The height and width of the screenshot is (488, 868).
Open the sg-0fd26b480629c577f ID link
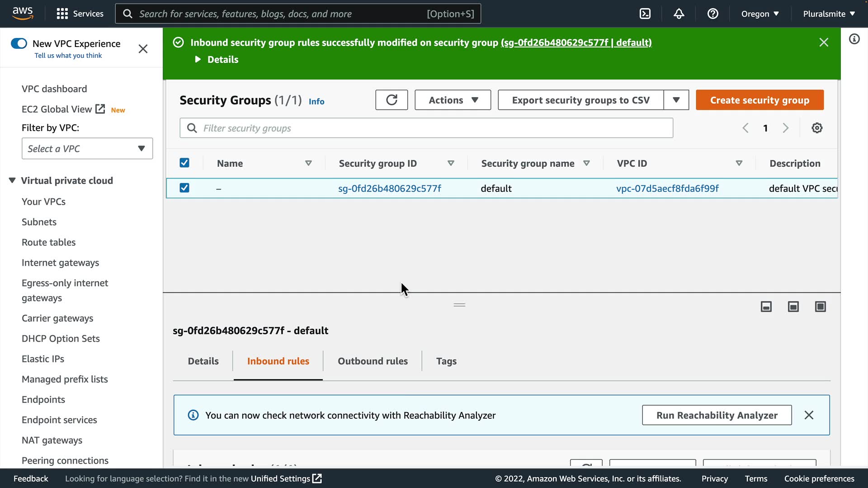click(x=390, y=188)
